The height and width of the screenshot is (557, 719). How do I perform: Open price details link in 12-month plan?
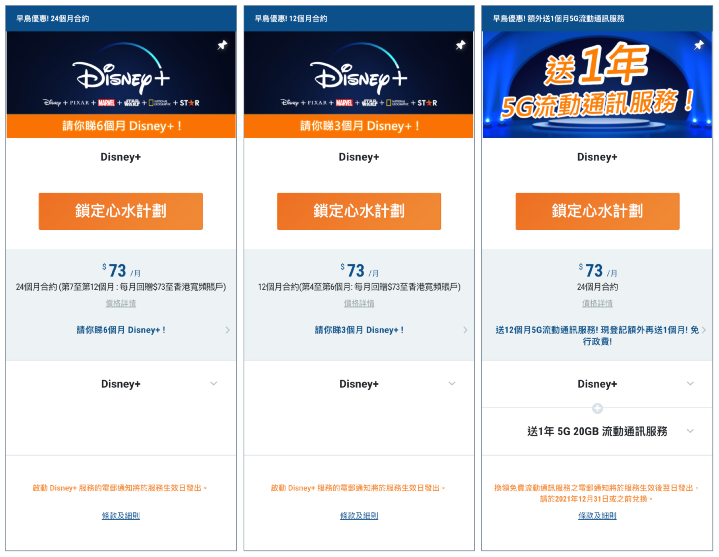pyautogui.click(x=359, y=303)
